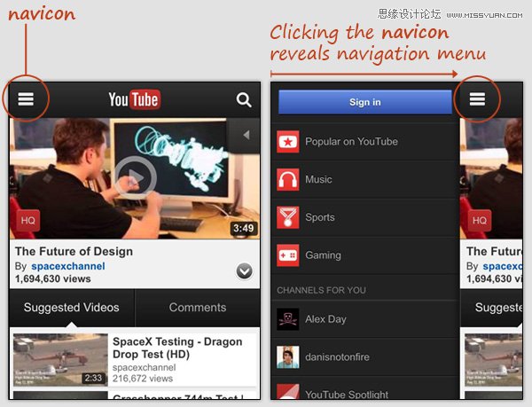Click the 3:49 duration label
Screen dimensions: 532x407
tap(243, 228)
